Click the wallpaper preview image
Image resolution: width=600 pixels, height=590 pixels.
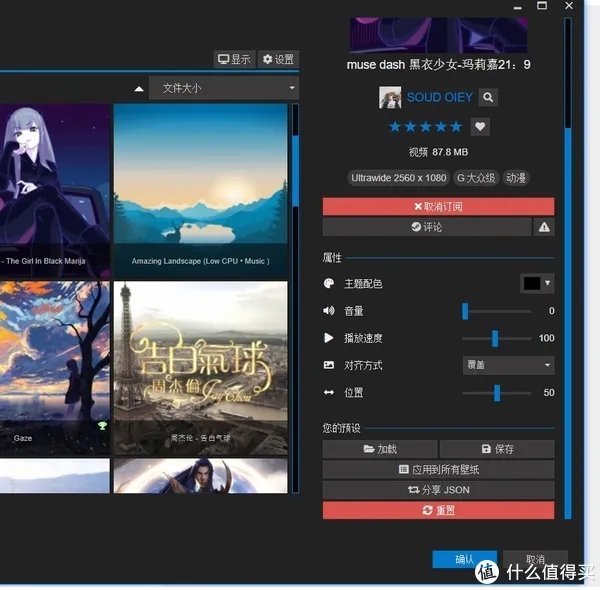pyautogui.click(x=438, y=34)
